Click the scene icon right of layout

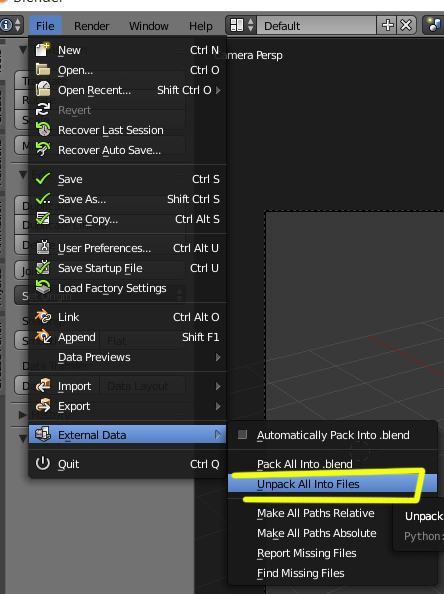tap(434, 25)
